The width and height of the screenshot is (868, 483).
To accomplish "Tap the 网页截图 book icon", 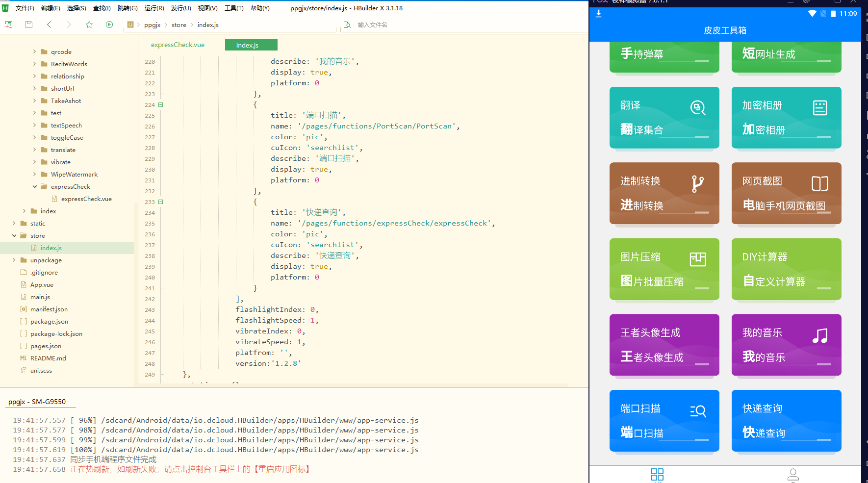I will pos(820,183).
